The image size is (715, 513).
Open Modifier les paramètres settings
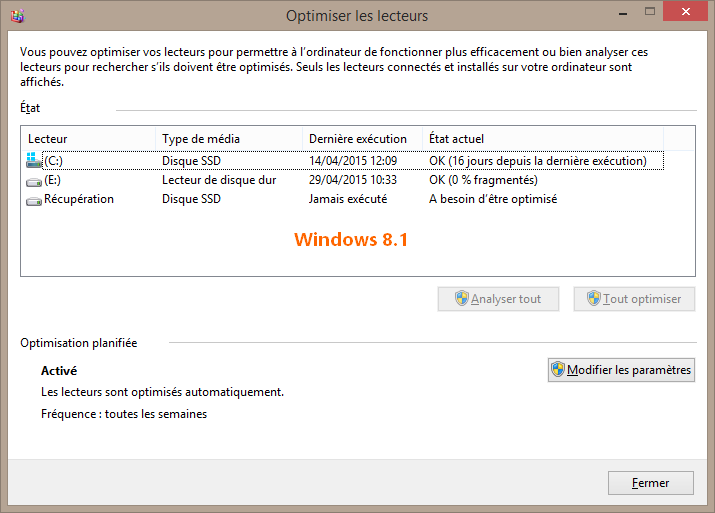click(x=621, y=370)
